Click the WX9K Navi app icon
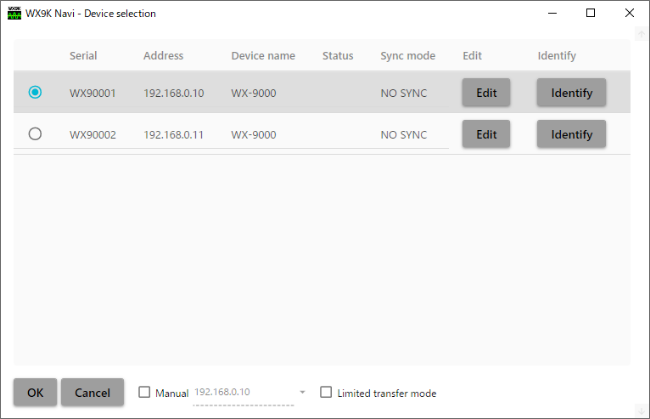The width and height of the screenshot is (650, 419). click(x=13, y=13)
